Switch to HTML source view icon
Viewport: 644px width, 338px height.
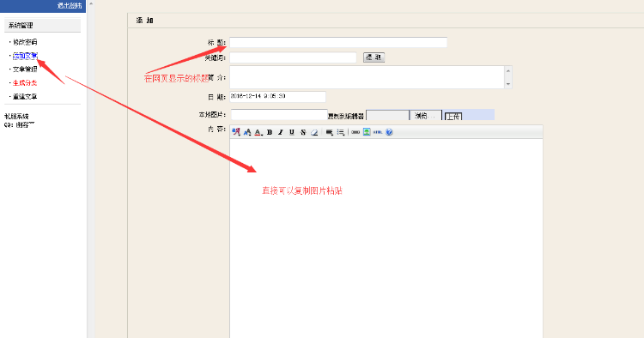pos(378,132)
